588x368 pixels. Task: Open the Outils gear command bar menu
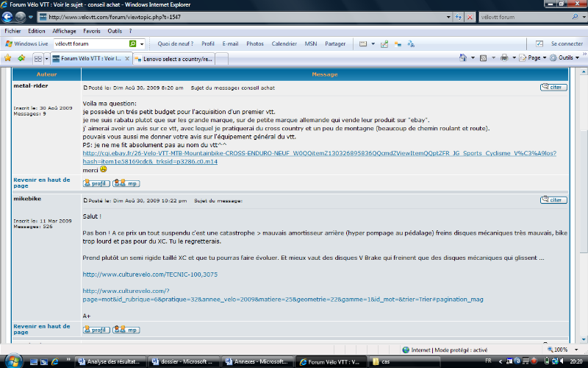[564, 58]
